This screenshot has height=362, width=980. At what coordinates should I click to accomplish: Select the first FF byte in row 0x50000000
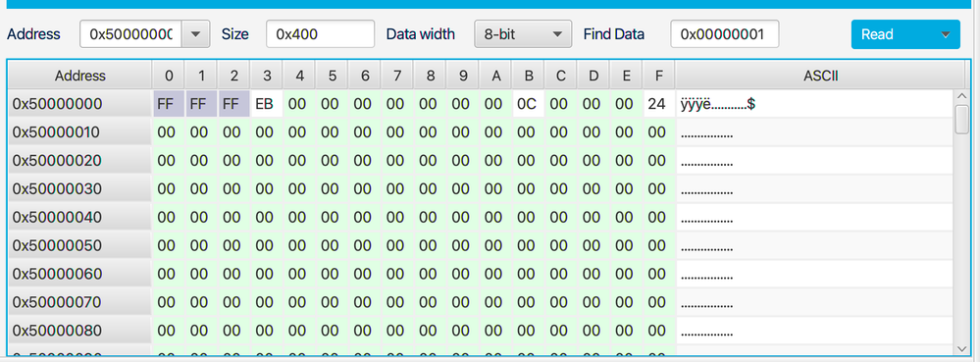[x=169, y=104]
